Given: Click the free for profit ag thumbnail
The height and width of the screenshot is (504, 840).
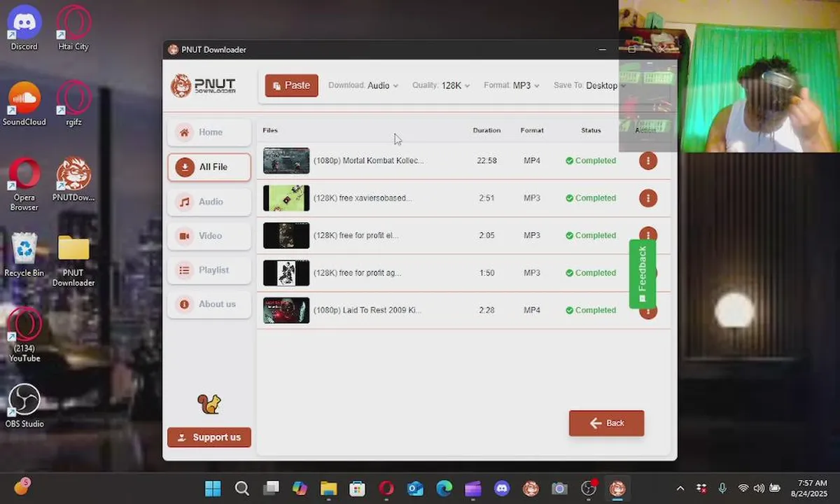Looking at the screenshot, I should pyautogui.click(x=286, y=273).
